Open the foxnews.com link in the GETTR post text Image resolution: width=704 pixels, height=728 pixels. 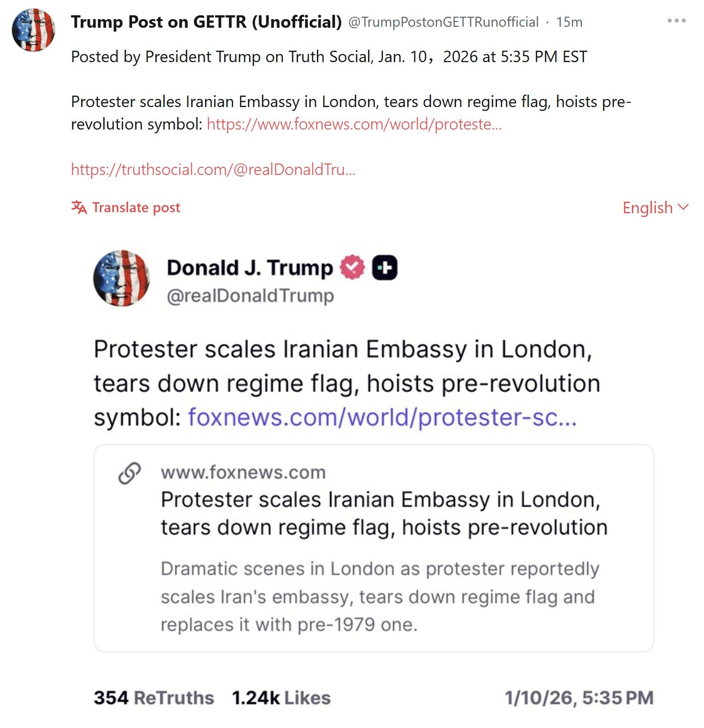click(x=354, y=124)
